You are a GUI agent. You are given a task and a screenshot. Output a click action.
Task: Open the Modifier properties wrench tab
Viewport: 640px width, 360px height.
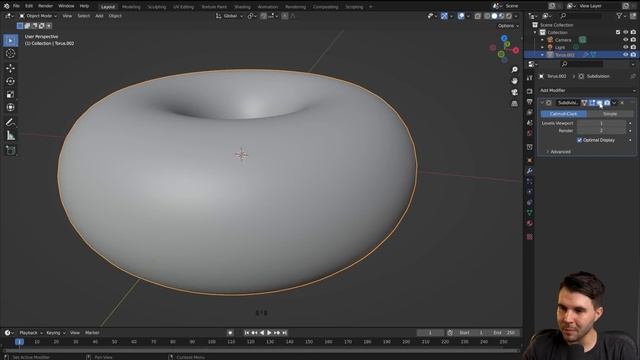click(529, 171)
